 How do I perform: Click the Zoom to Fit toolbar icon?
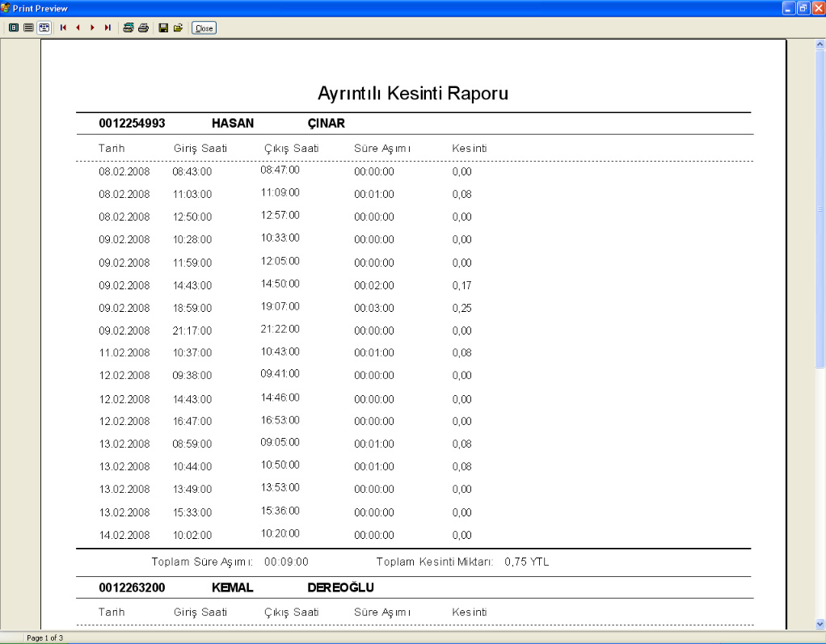click(x=14, y=27)
